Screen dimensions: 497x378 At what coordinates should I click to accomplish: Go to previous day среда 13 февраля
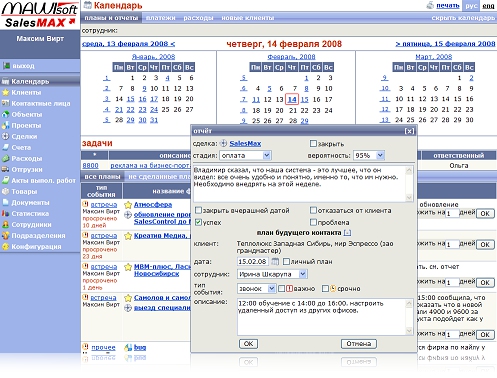[128, 44]
